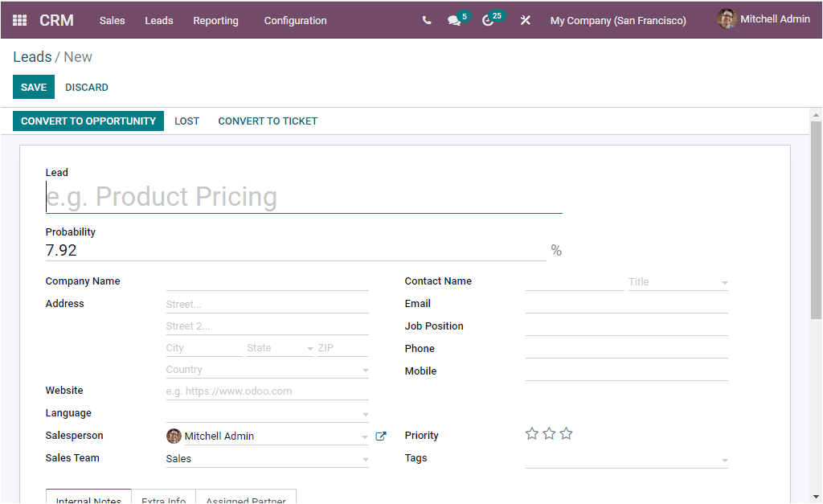Open the apps grid menu

coord(18,20)
